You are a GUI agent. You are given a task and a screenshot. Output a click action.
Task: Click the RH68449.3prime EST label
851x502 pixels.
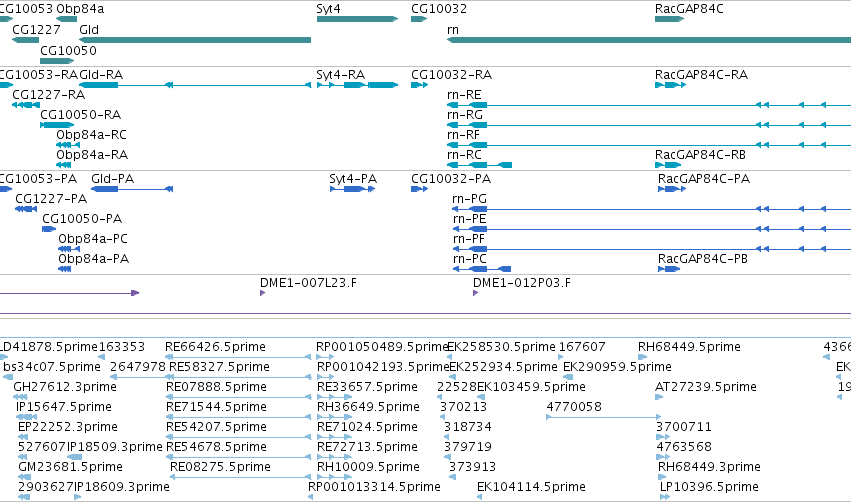709,467
